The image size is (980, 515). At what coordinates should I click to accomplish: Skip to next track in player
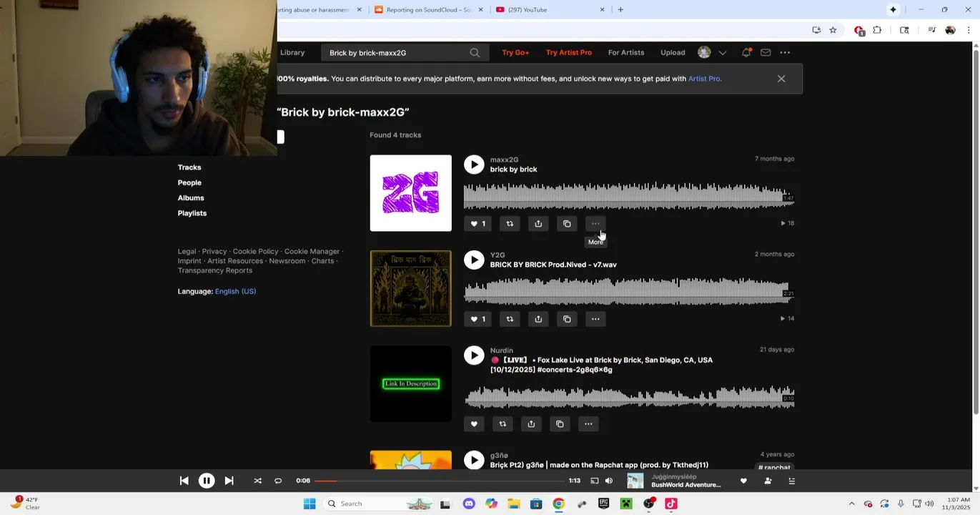click(229, 481)
